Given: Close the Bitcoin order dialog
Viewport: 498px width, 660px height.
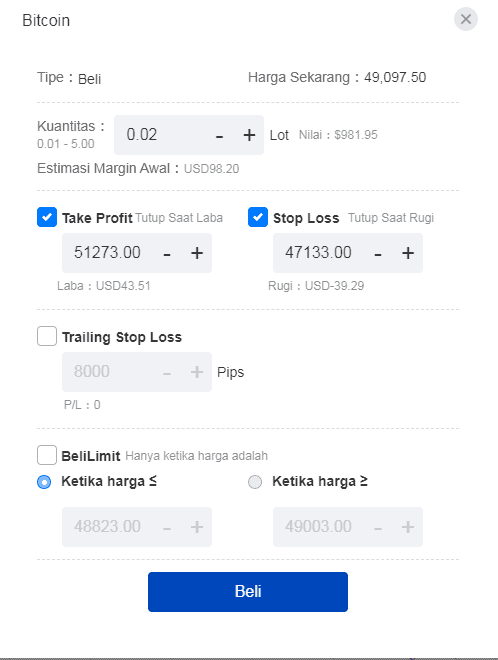Looking at the screenshot, I should (x=466, y=19).
